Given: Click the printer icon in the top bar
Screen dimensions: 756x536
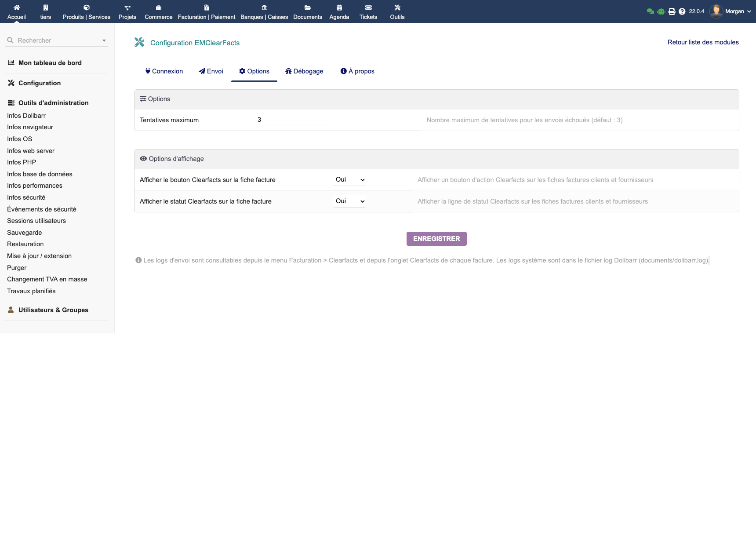Looking at the screenshot, I should [x=672, y=11].
